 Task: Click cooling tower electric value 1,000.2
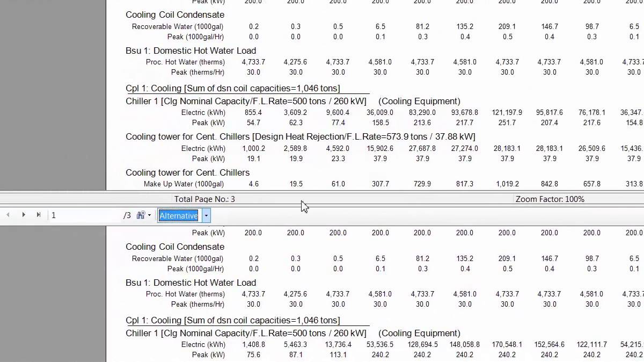[x=253, y=148]
